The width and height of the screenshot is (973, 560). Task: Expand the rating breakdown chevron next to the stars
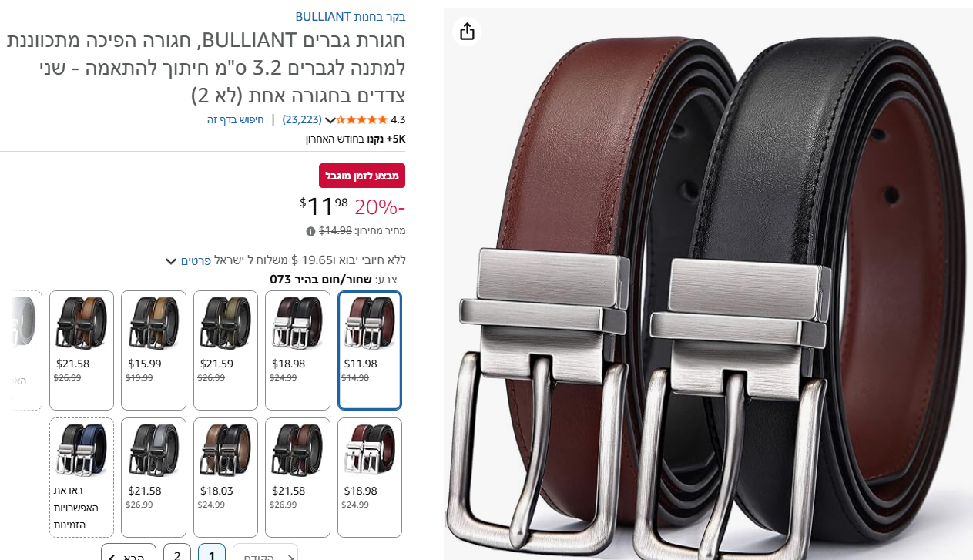pyautogui.click(x=330, y=120)
